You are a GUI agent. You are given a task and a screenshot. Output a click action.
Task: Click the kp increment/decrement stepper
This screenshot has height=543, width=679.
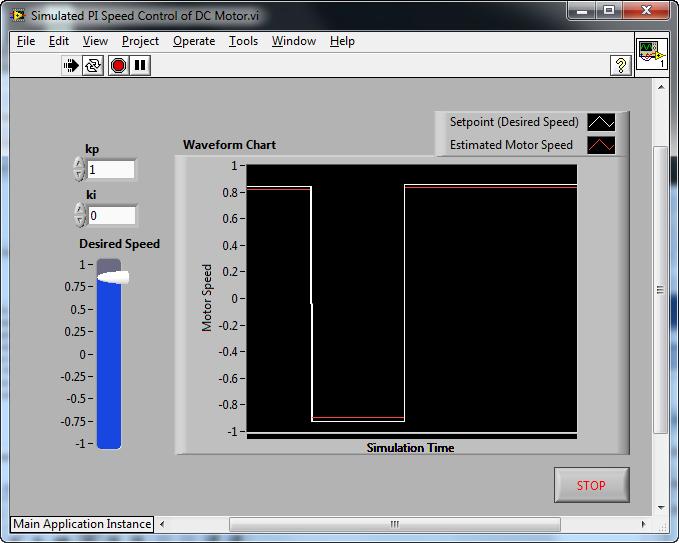coord(79,169)
